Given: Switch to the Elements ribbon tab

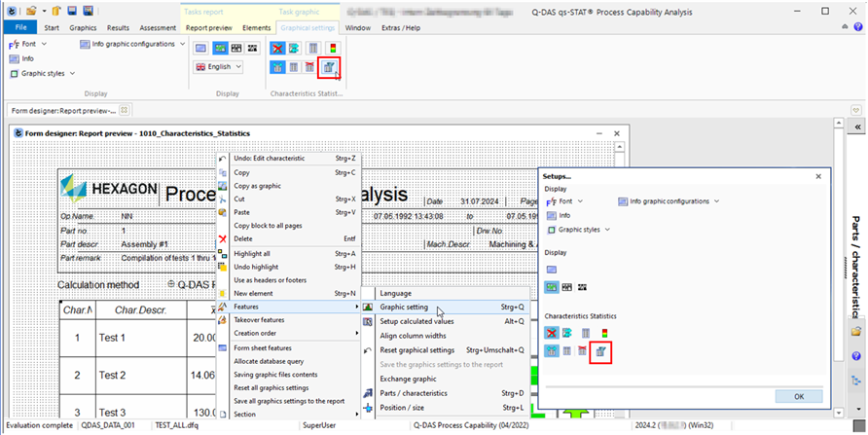Looking at the screenshot, I should pos(257,27).
